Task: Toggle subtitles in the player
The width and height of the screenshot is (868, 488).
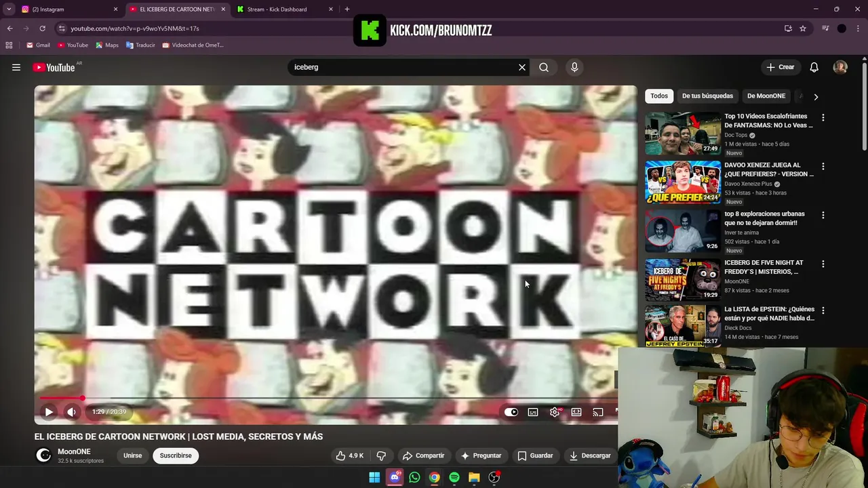Action: [x=533, y=412]
